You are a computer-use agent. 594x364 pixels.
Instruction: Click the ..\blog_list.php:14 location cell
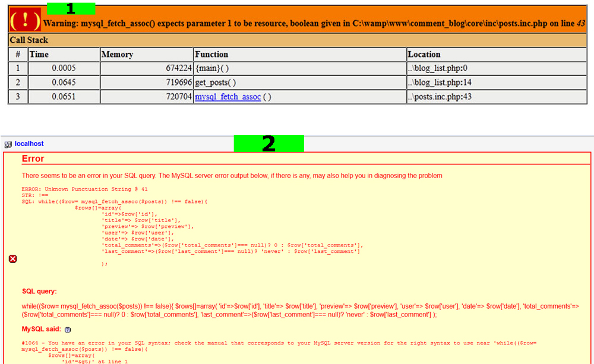pyautogui.click(x=440, y=83)
